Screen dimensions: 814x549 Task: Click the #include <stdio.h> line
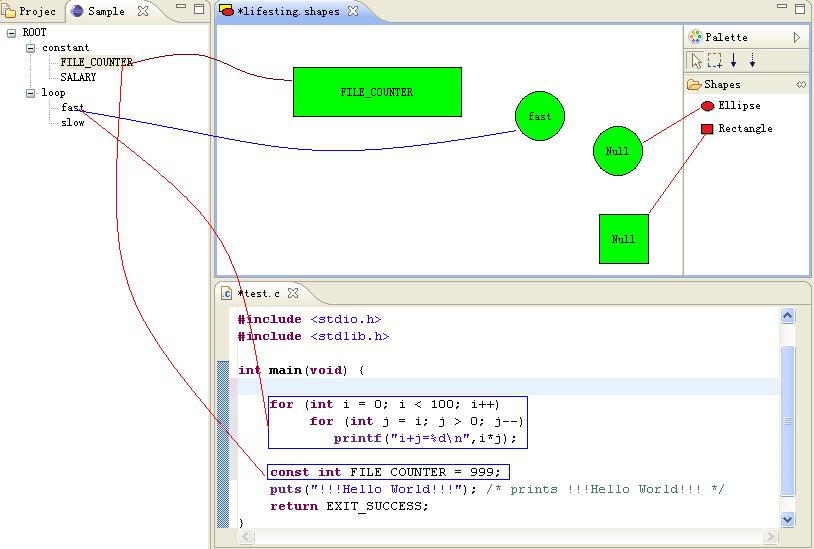[x=309, y=319]
